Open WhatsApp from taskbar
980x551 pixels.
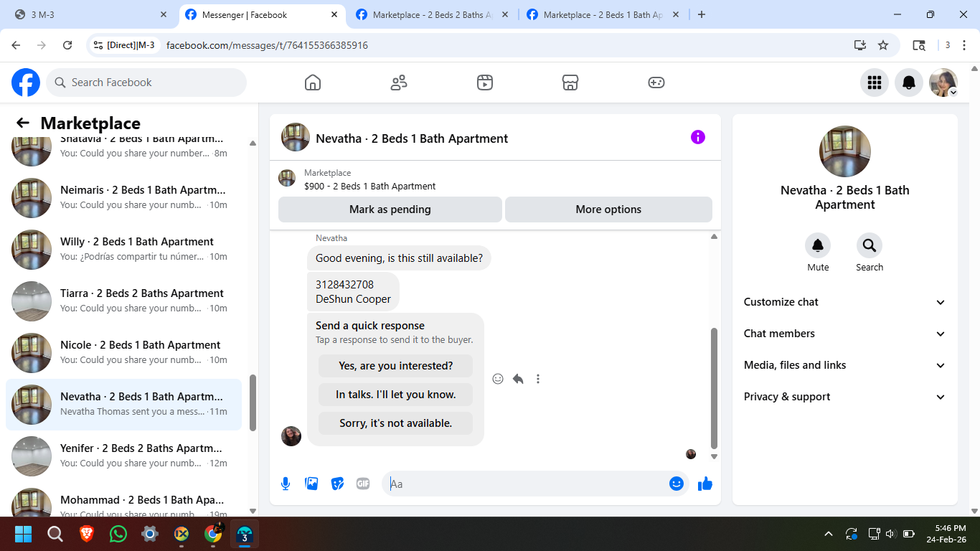click(118, 534)
